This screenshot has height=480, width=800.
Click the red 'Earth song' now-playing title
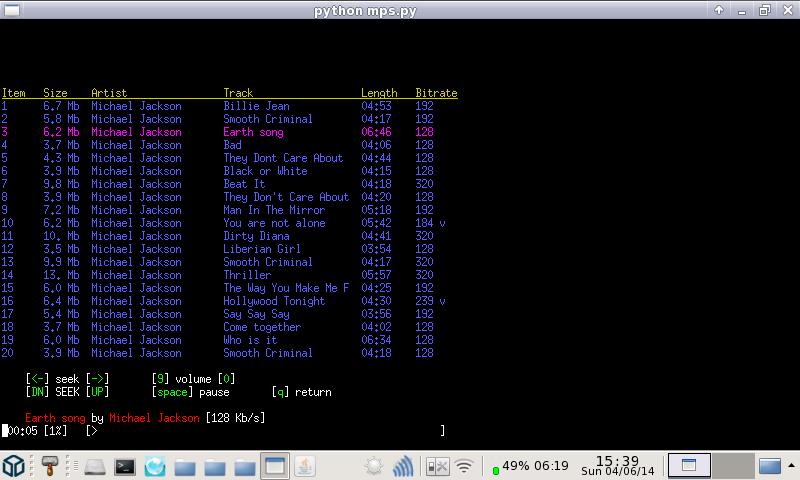55,418
